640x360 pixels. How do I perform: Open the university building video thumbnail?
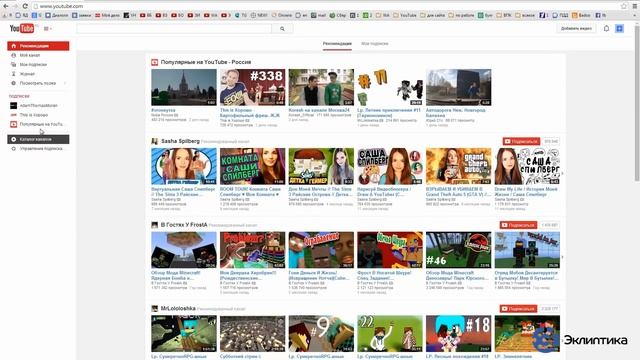(x=184, y=87)
